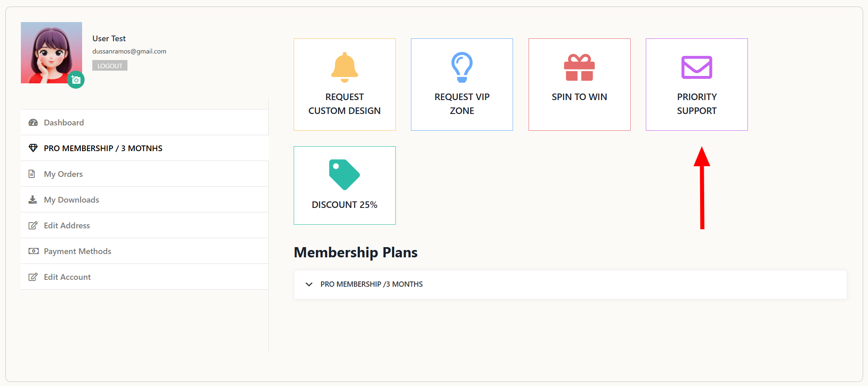Image resolution: width=868 pixels, height=386 pixels.
Task: Open Edit Account in sidebar
Action: (67, 277)
